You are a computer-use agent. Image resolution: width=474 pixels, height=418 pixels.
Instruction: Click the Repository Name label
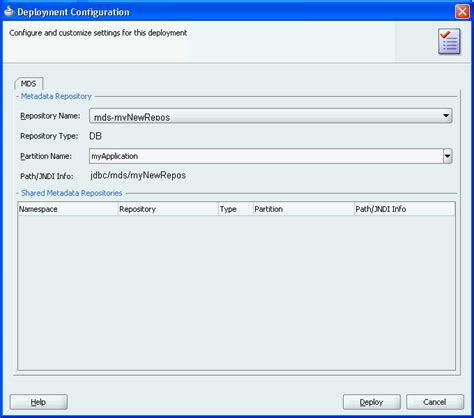[50, 116]
